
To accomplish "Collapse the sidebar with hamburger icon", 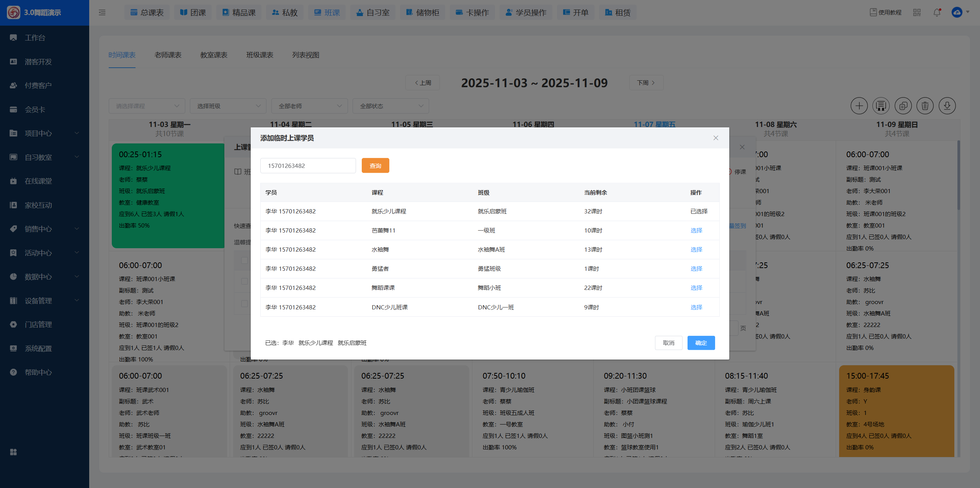I will tap(102, 13).
